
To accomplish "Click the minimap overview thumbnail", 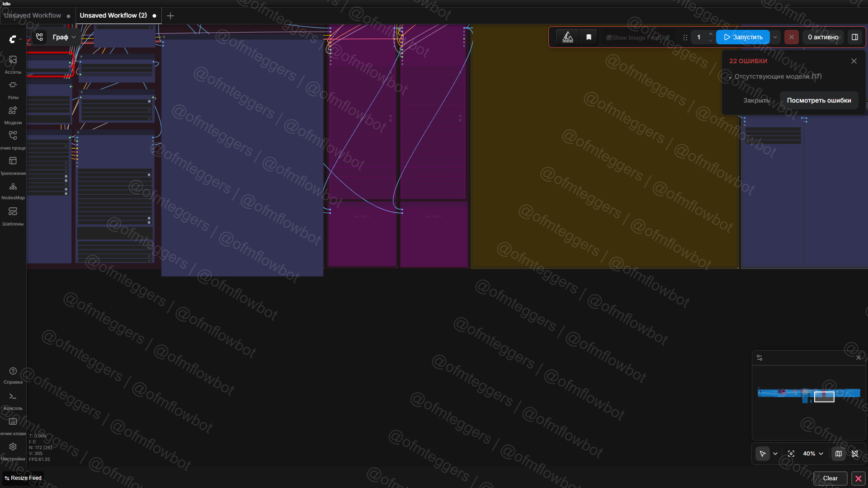I will [x=809, y=394].
